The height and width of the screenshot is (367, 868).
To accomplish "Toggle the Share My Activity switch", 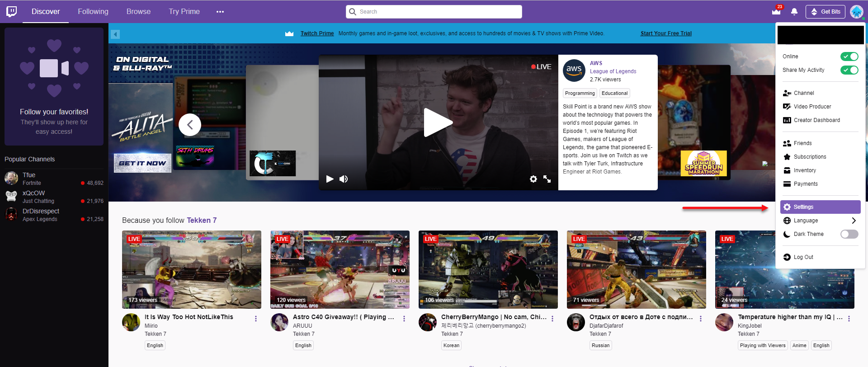I will pos(849,70).
